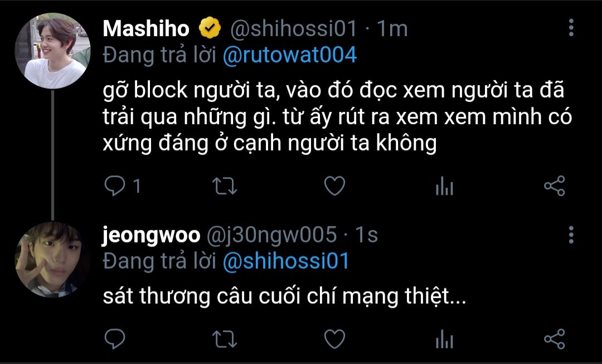This screenshot has width=602, height=364.
Task: Retweet Mashiho's tweet
Action: pos(225,186)
